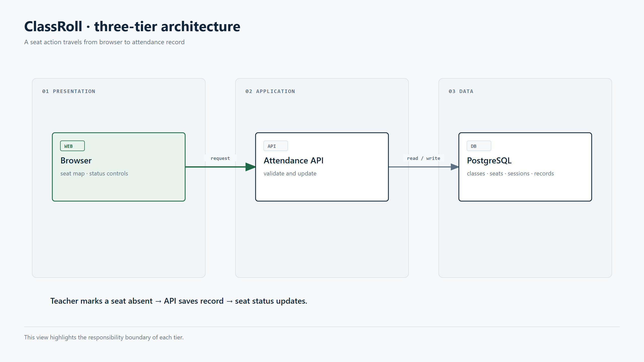Screen dimensions: 644x362
Task: Click the 'validate and update' description
Action: 290,173
